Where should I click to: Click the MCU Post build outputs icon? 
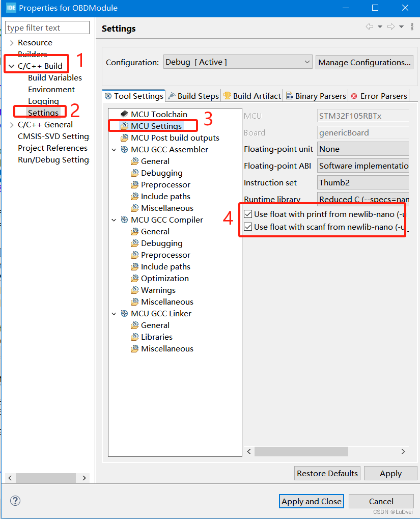pos(124,138)
